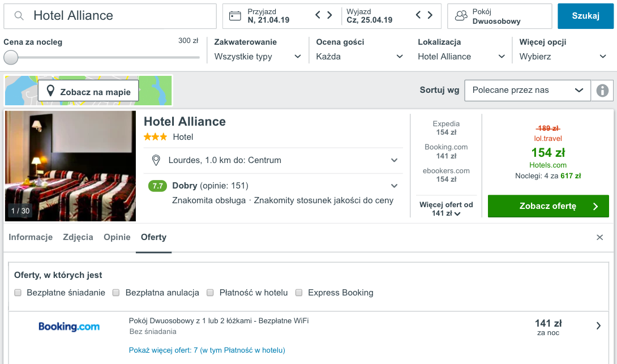Enable the Bezpłatne śniadanie filter
The width and height of the screenshot is (617, 364).
[x=18, y=293]
